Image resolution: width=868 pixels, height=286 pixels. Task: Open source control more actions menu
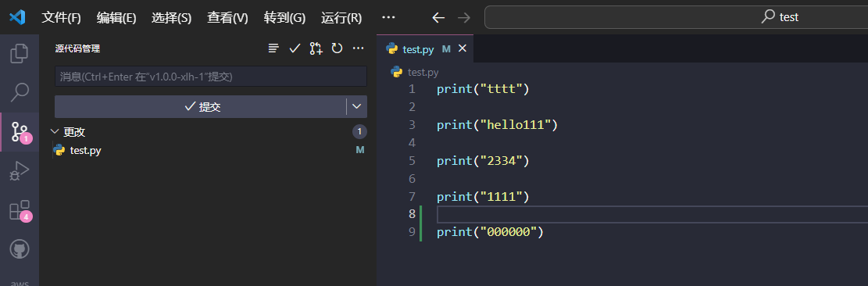click(358, 48)
